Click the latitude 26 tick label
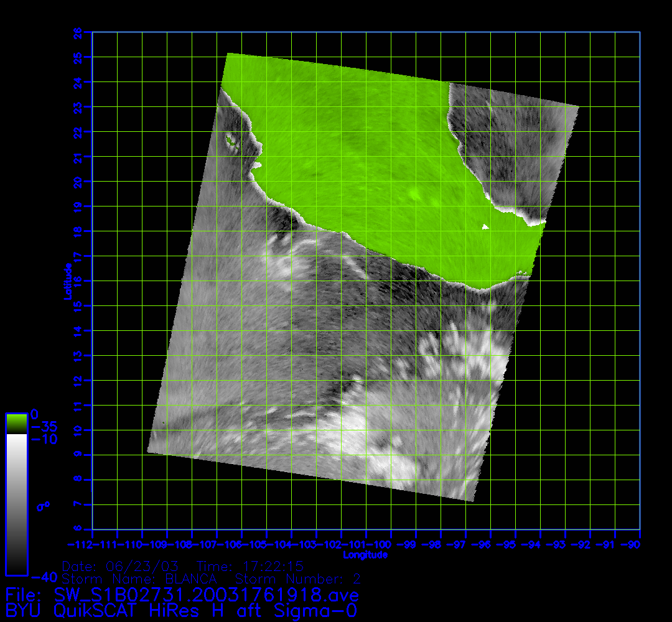The image size is (672, 622). [78, 32]
